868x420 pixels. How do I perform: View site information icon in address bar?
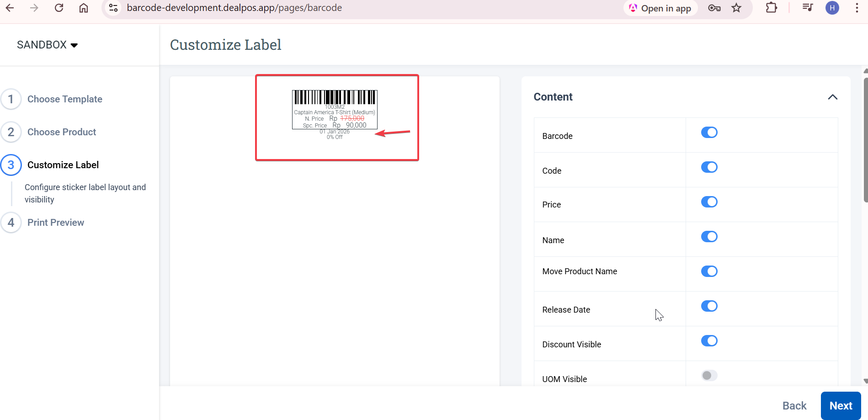click(x=113, y=8)
